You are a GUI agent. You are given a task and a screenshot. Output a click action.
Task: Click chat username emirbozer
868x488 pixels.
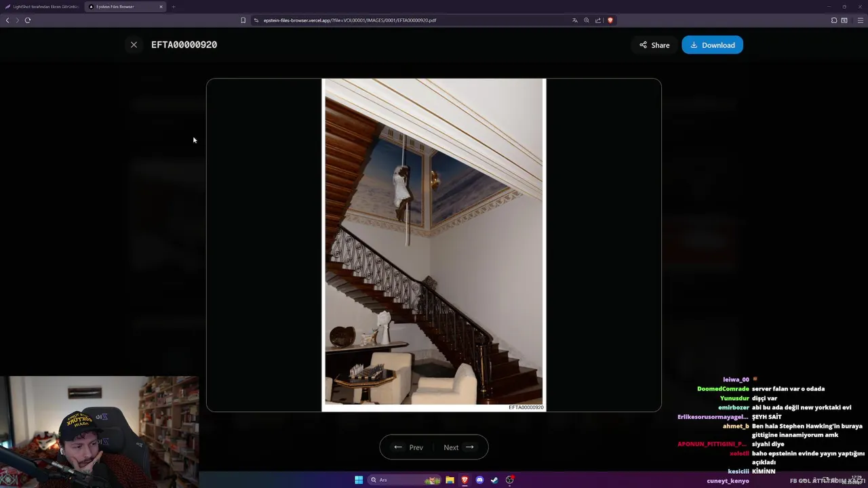734,407
